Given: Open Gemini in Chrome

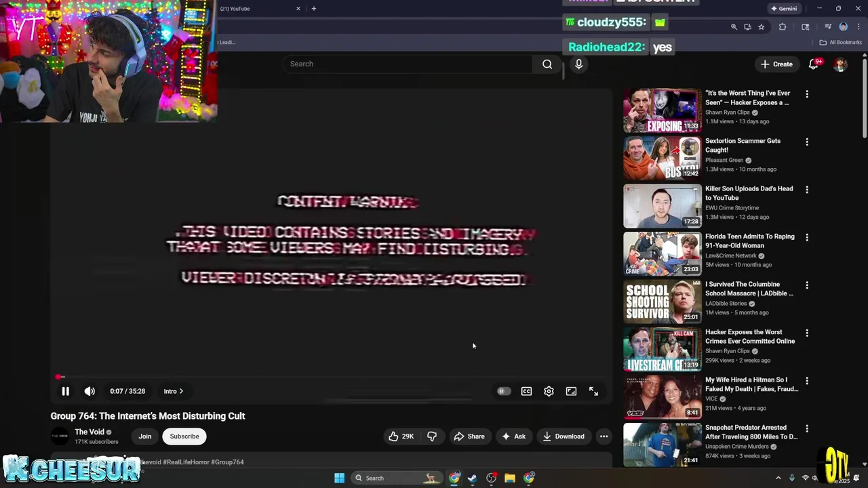Looking at the screenshot, I should point(783,9).
